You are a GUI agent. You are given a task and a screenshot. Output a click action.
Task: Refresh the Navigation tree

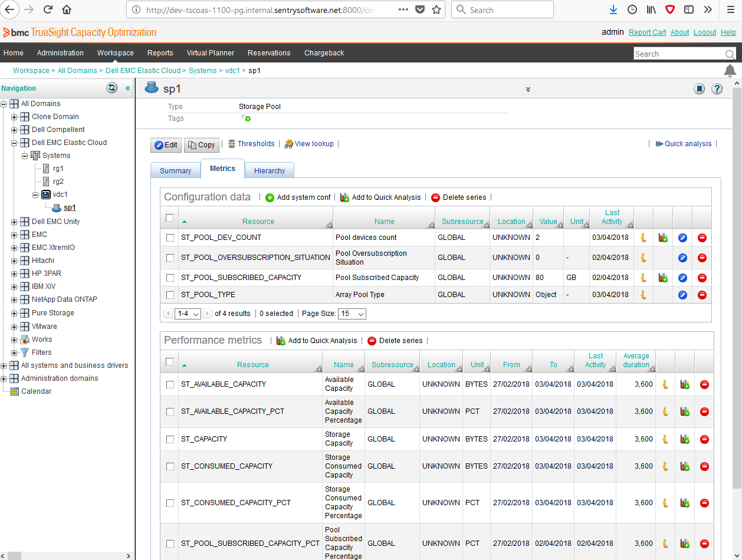pyautogui.click(x=111, y=88)
